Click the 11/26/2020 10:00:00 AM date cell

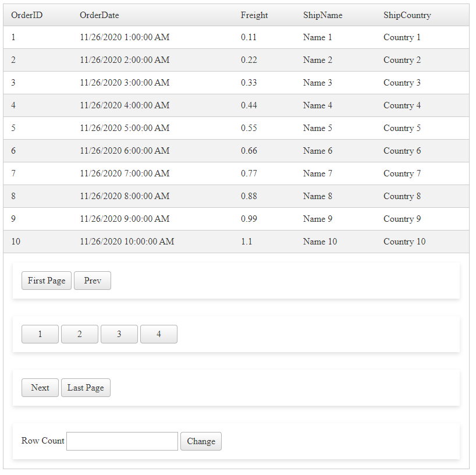coord(127,242)
